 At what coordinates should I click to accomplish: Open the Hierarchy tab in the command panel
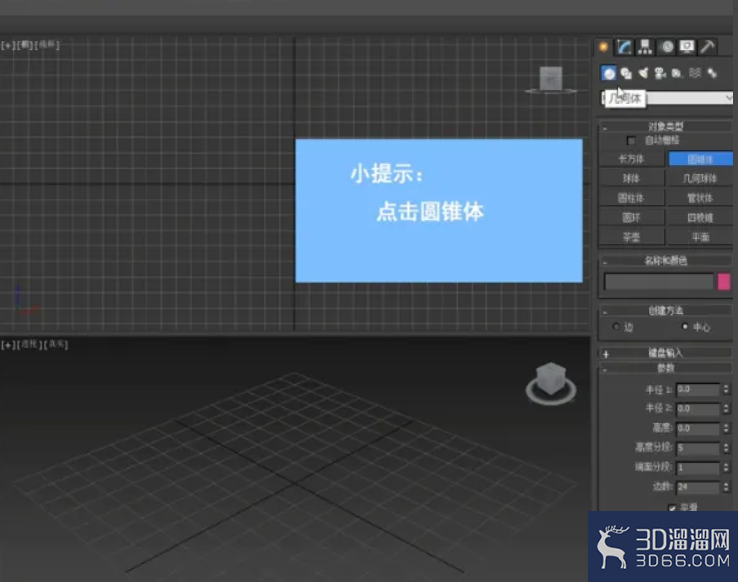pos(645,47)
